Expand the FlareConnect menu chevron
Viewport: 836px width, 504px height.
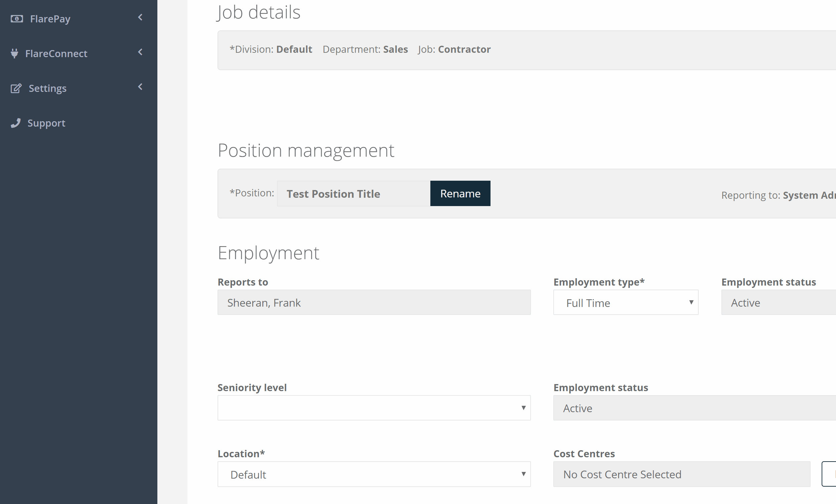[140, 52]
